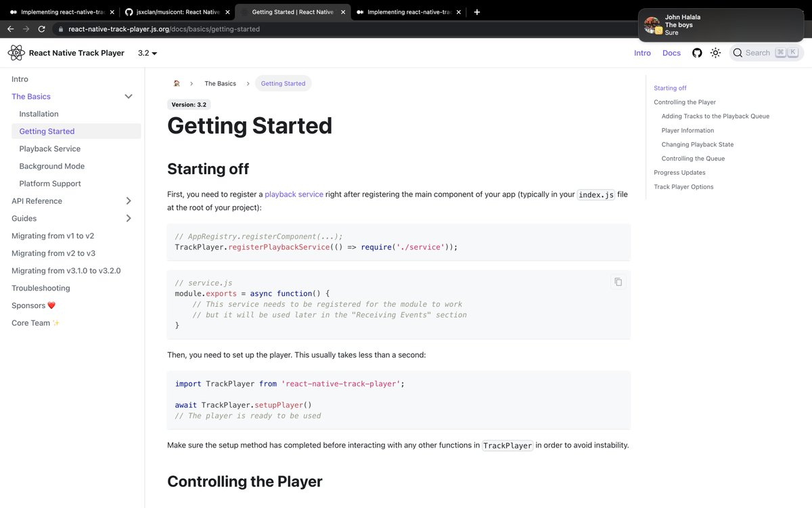Expand API Reference sidebar chevron
This screenshot has height=508, width=812.
129,201
